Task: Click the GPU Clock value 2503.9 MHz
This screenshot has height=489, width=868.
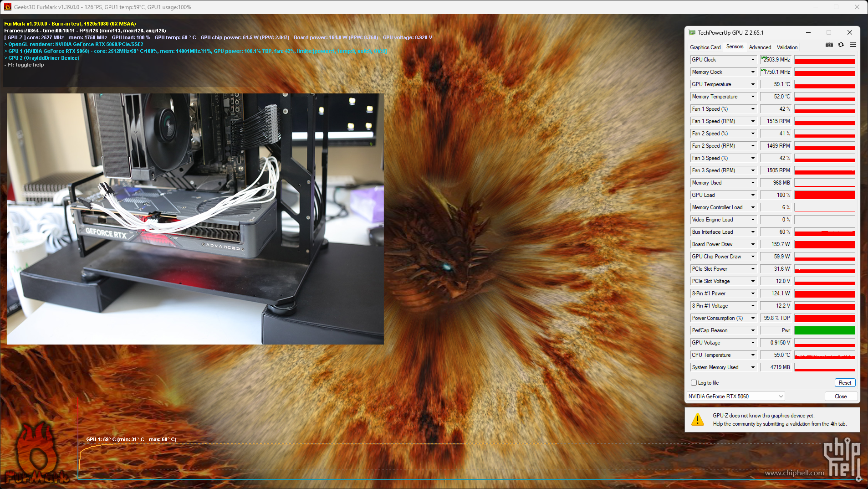Action: (776, 60)
